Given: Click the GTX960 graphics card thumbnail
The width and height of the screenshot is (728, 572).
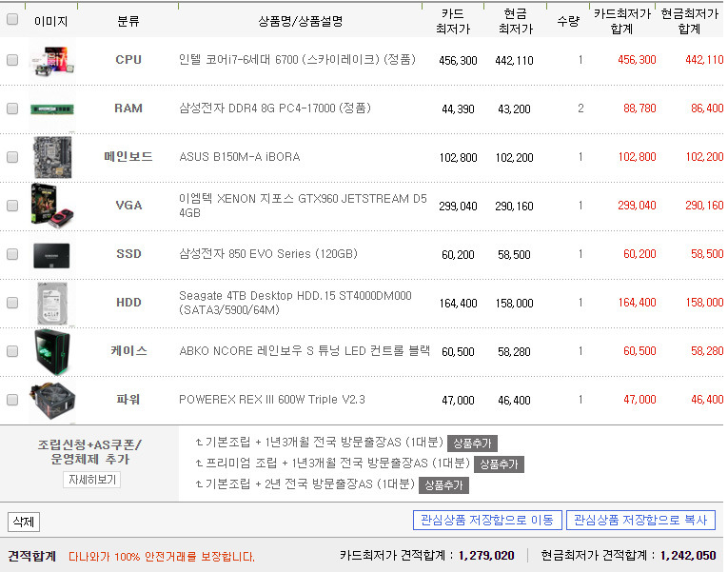Looking at the screenshot, I should [x=51, y=206].
